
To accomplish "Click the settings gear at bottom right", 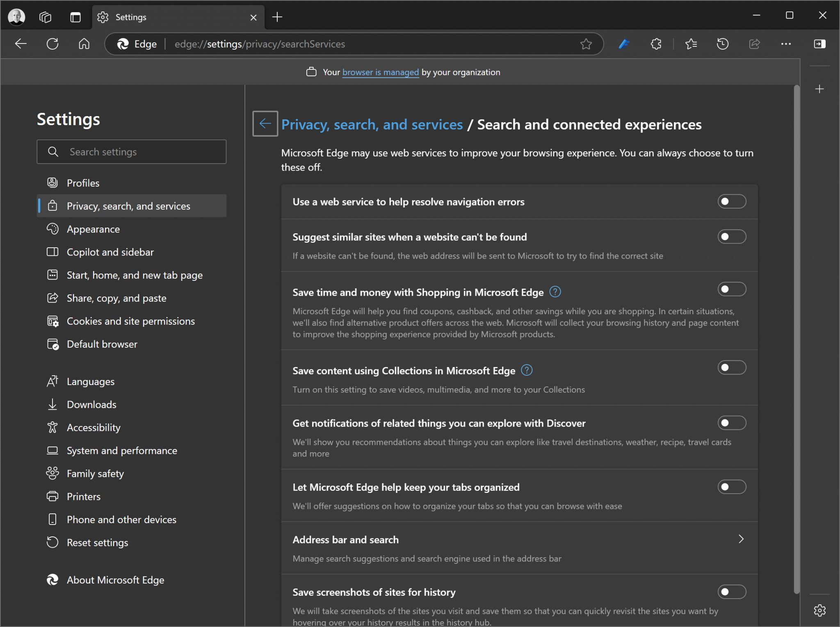I will 820,610.
